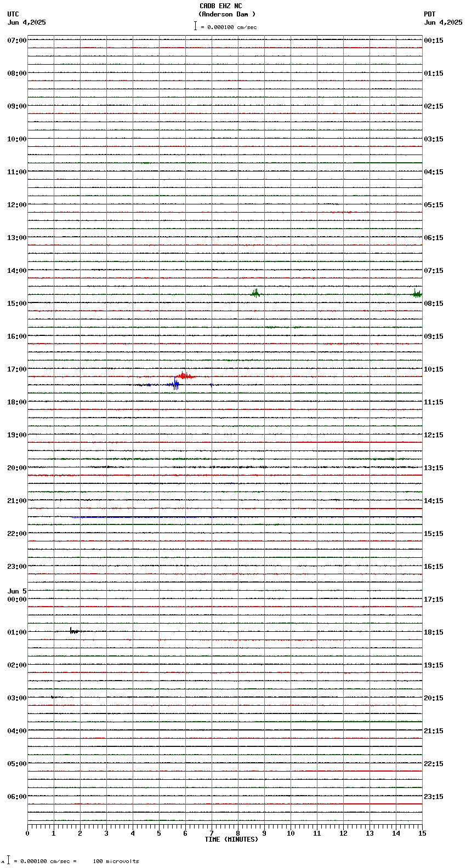Click the 21:15 PDT time label
The image size is (466, 868).
point(434,731)
